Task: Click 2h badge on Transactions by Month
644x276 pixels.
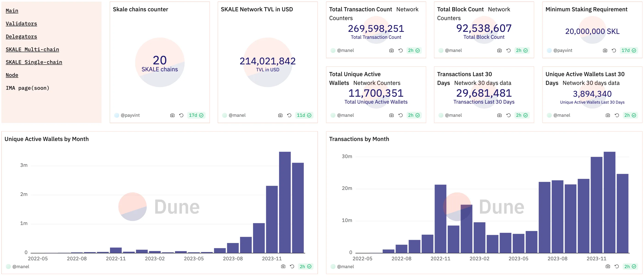Action: [630, 267]
